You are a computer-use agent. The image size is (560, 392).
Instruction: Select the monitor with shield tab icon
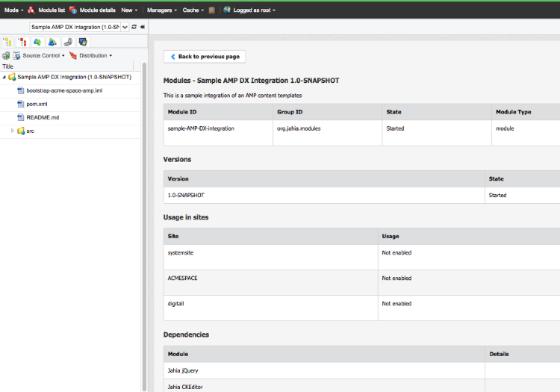point(83,42)
